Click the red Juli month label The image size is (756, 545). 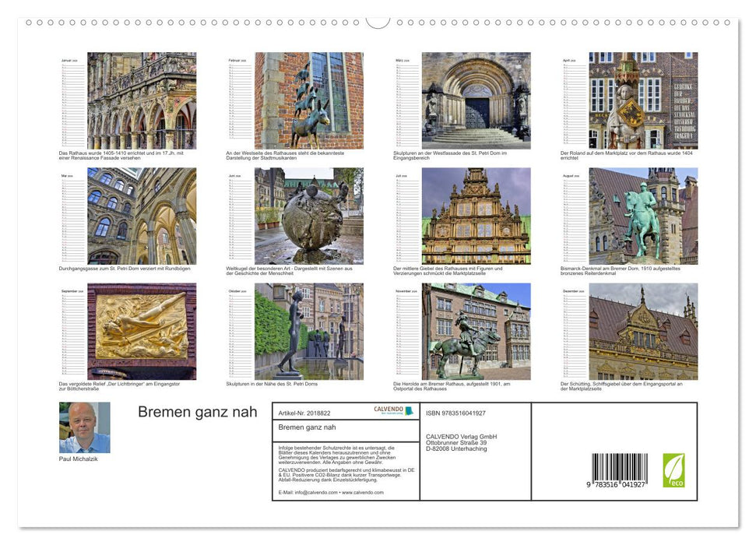coord(399,178)
